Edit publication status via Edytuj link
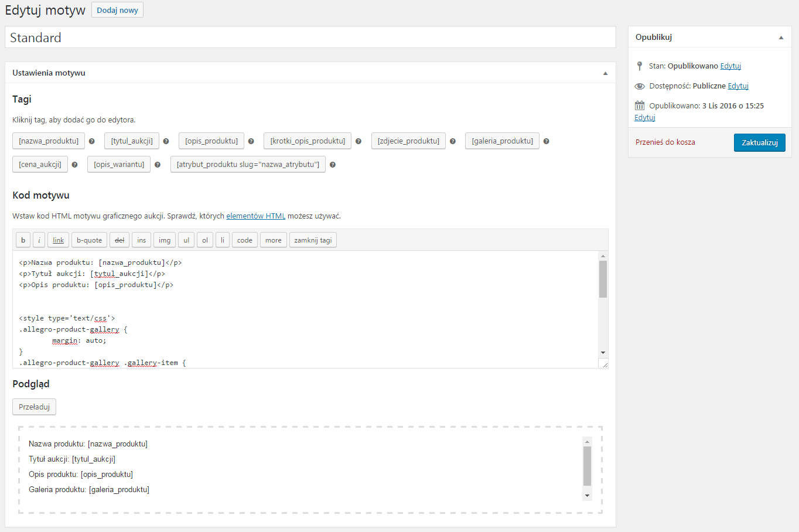799x532 pixels. (730, 66)
